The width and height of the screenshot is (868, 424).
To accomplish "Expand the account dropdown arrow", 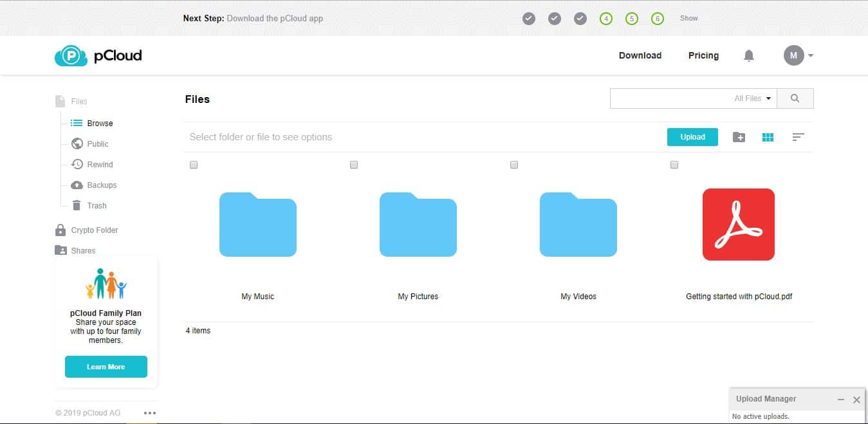I will point(811,56).
